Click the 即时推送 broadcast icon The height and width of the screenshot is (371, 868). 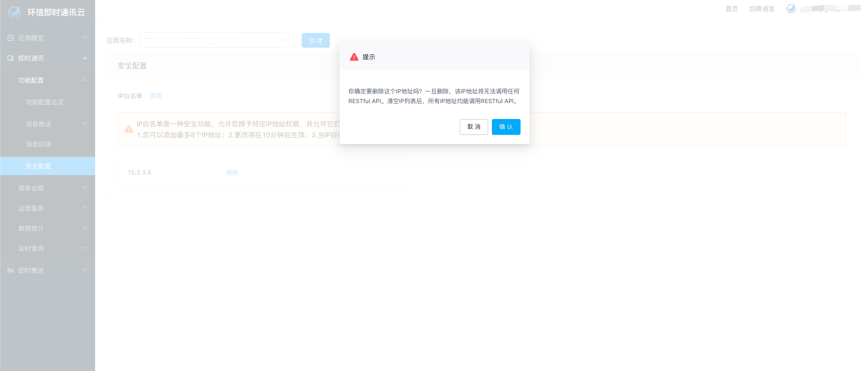coord(10,270)
